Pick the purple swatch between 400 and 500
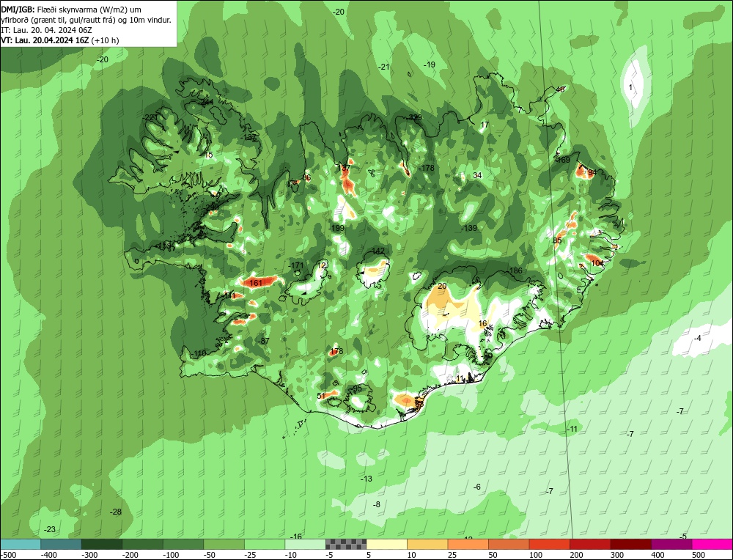733x560 pixels. tap(671, 544)
